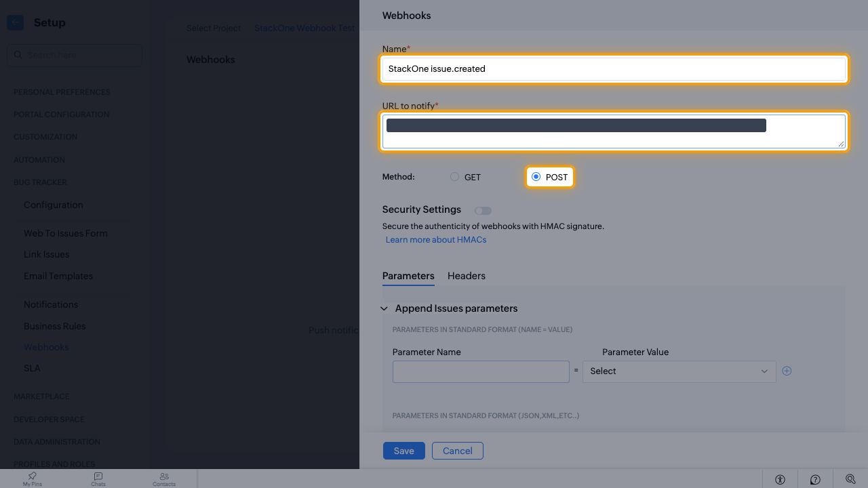Switch to the Parameters tab

[x=408, y=276]
